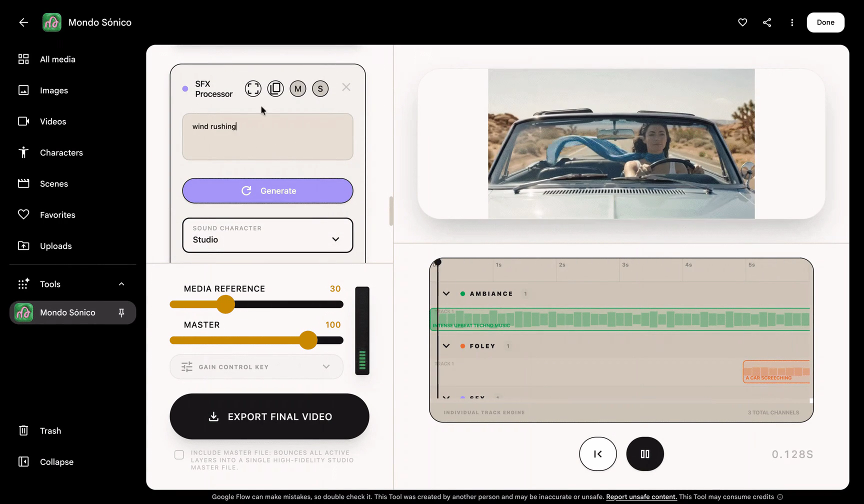
Task: Click the credits info icon in footer
Action: 780,497
